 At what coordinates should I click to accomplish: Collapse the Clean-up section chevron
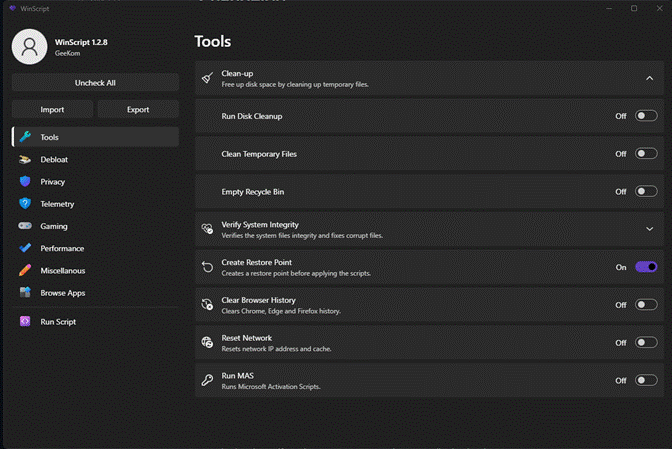(x=649, y=78)
